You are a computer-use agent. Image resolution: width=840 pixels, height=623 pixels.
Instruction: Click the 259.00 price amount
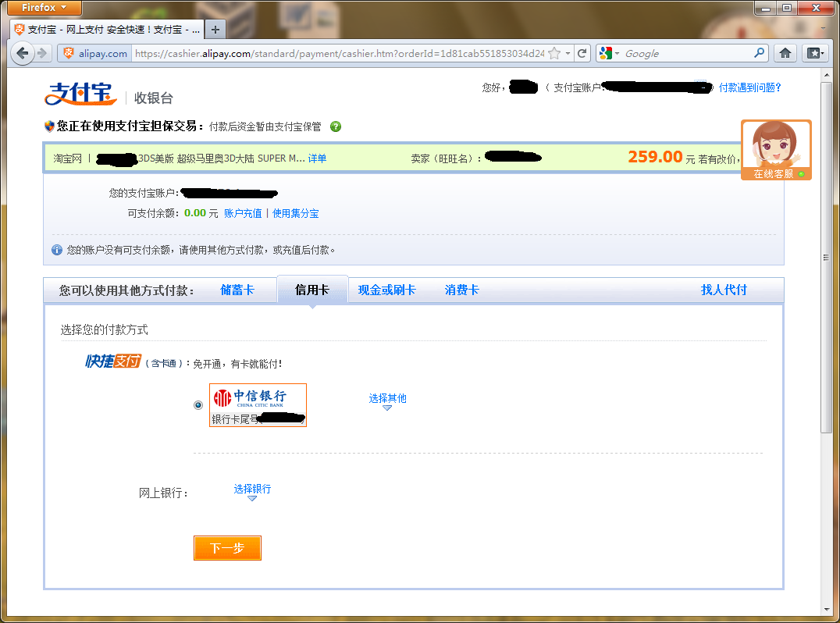point(655,157)
